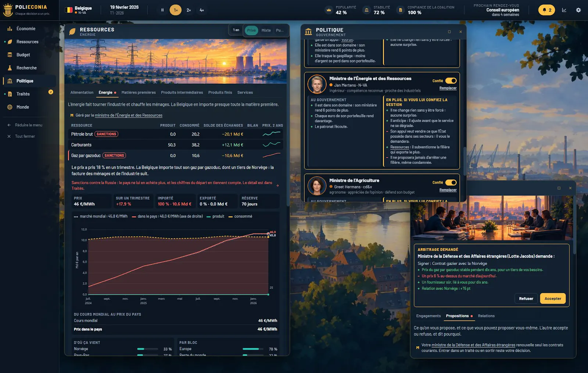Screen dimensions: 588x373
Task: Refuse the Norway gas contract
Action: coord(526,299)
